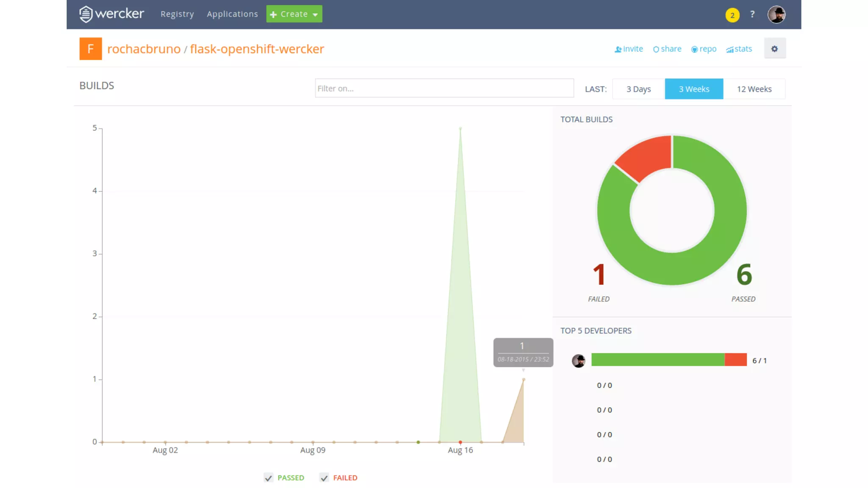
Task: Click the orange F application badge
Action: point(91,49)
